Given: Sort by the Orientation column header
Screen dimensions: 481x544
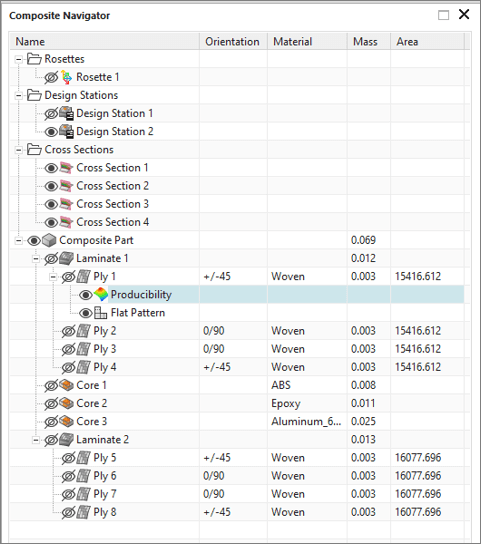Looking at the screenshot, I should [233, 42].
